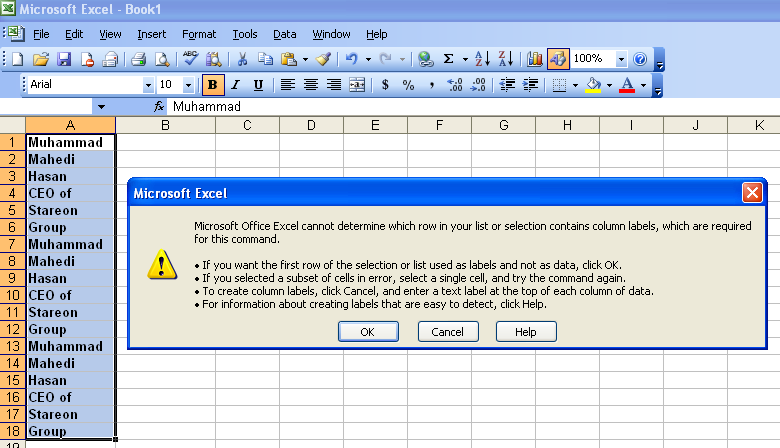Open Fill Color palette arrow
This screenshot has height=448, width=780.
(x=609, y=86)
